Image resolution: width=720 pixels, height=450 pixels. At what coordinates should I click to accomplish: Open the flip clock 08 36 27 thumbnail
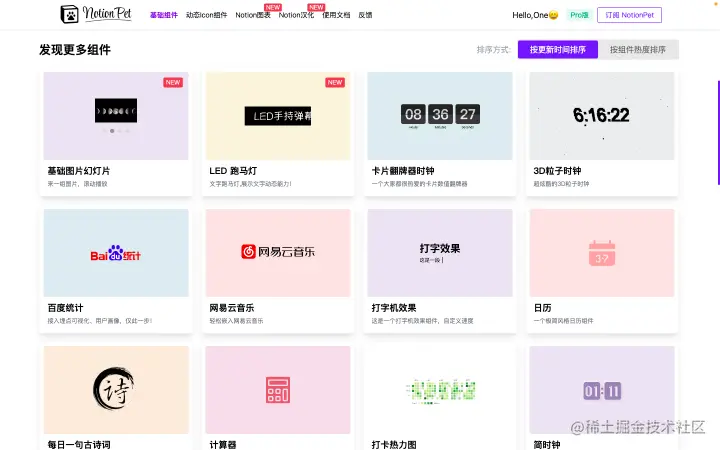tap(440, 116)
